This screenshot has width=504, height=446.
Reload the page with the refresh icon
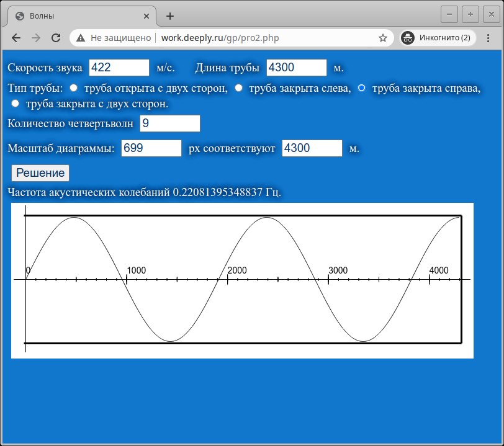tap(56, 38)
